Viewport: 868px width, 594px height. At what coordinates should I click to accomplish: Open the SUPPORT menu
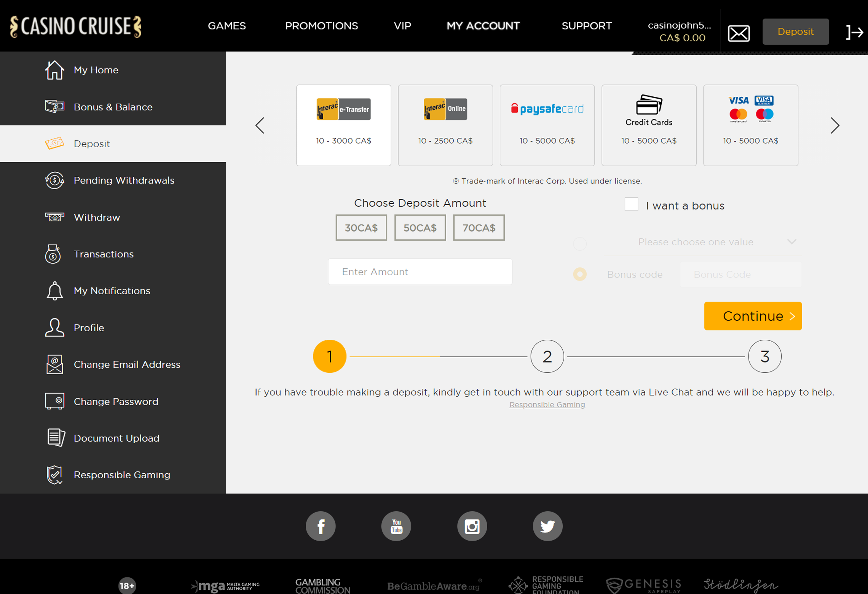[587, 26]
